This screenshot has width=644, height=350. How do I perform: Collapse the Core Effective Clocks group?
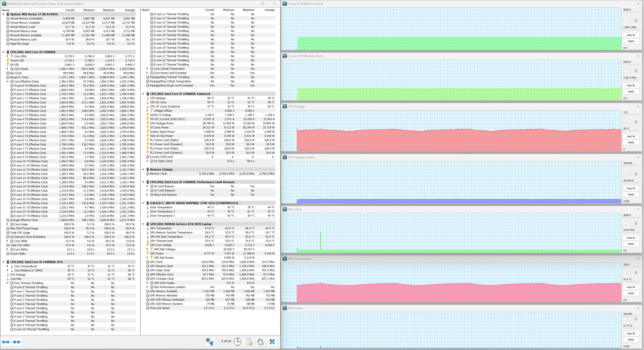click(x=8, y=81)
